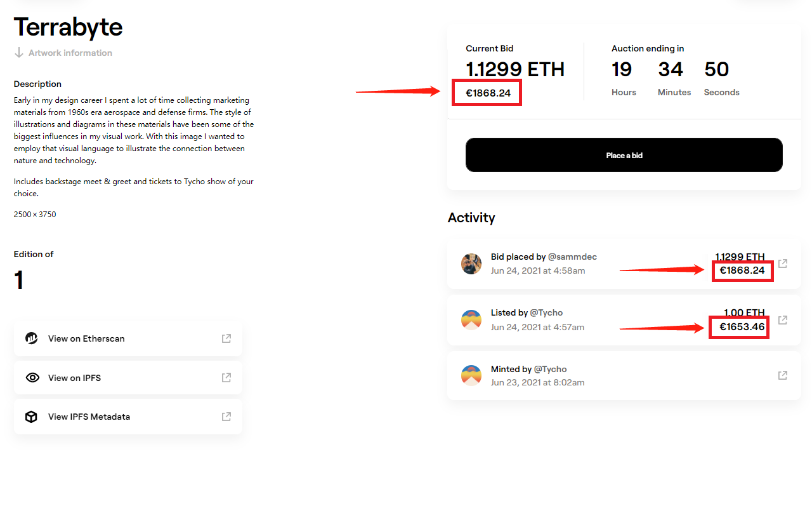The height and width of the screenshot is (508, 812).
Task: Open @Tycho profile in the Minted by row
Action: coord(550,369)
